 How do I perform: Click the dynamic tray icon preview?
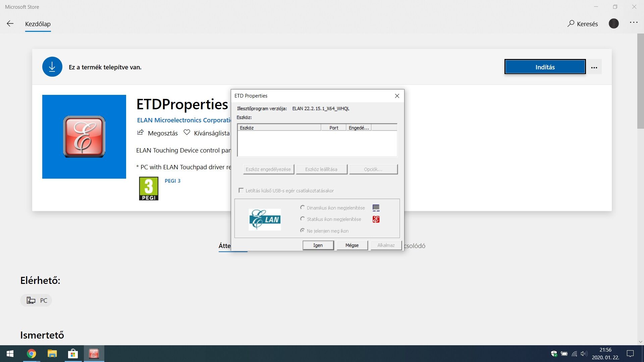point(376,208)
